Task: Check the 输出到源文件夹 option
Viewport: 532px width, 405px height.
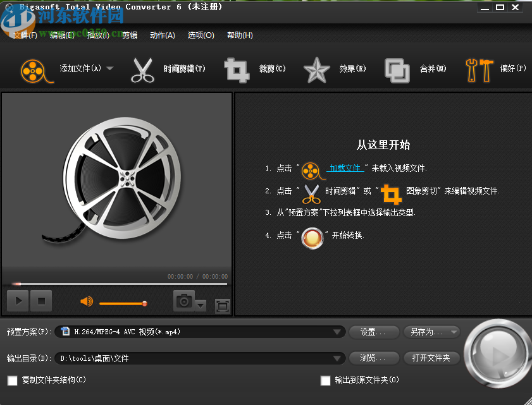Action: tap(325, 380)
